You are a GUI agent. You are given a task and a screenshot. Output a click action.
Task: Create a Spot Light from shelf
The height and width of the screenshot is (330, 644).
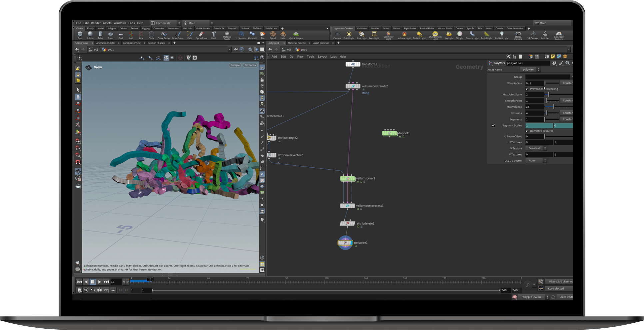coord(361,35)
